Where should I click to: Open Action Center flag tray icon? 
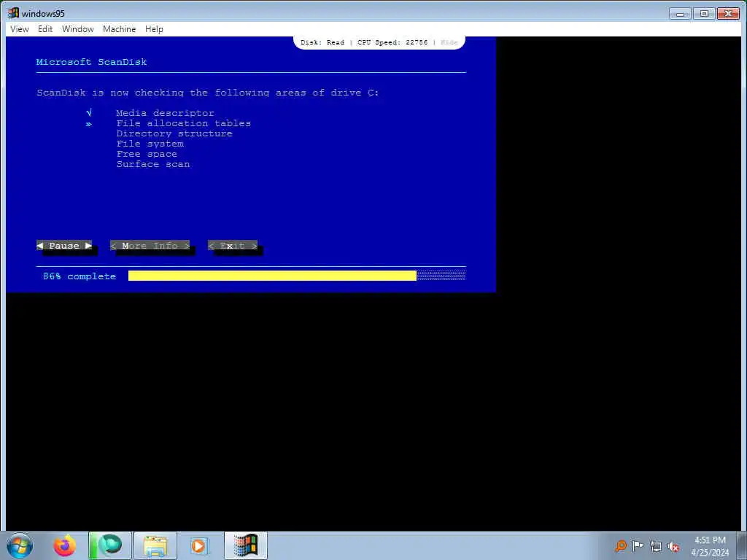(x=638, y=546)
